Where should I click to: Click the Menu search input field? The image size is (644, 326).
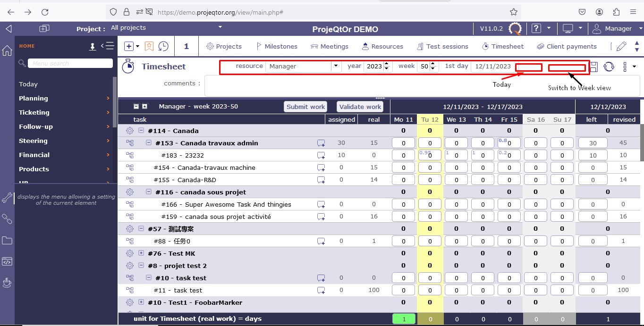(70, 63)
